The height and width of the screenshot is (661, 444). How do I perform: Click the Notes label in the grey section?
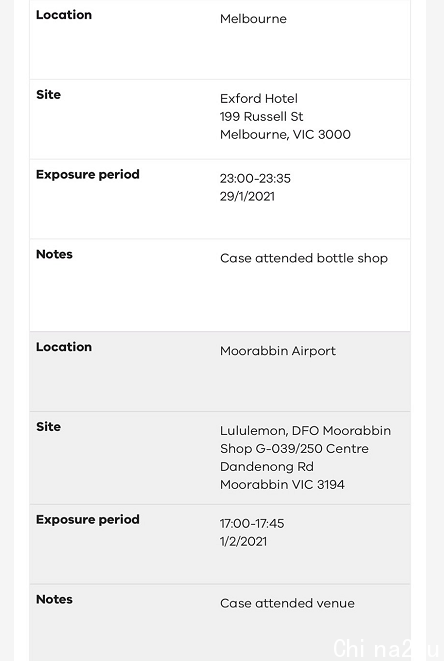[54, 599]
